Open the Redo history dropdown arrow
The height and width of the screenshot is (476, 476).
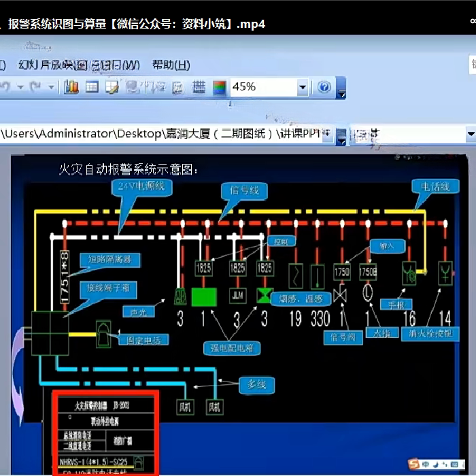coord(52,88)
